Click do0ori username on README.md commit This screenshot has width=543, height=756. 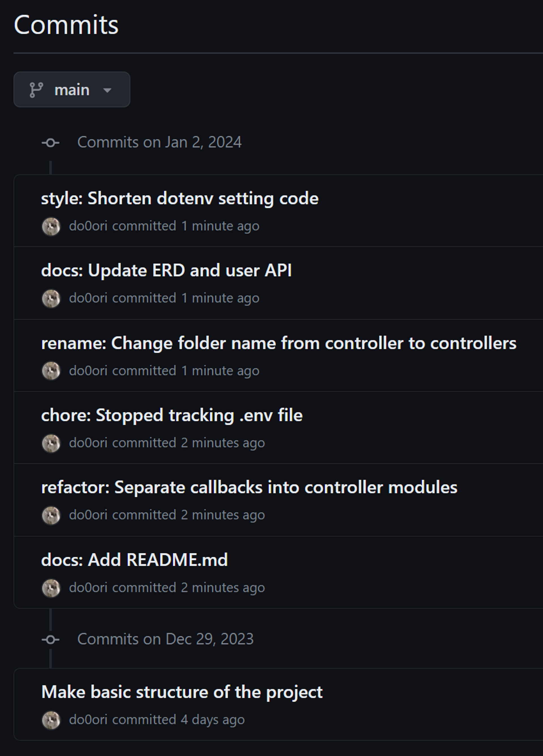coord(88,588)
